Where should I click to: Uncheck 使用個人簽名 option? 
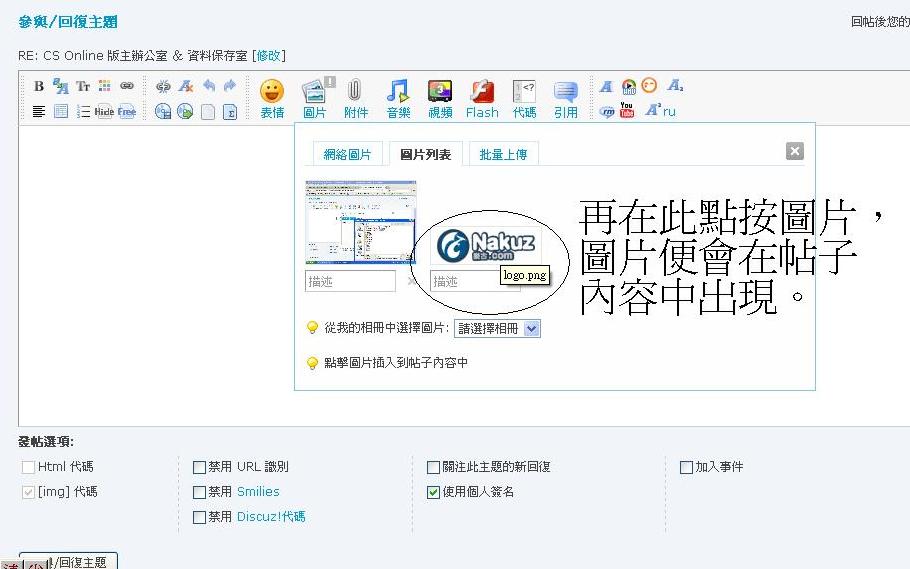pos(433,492)
